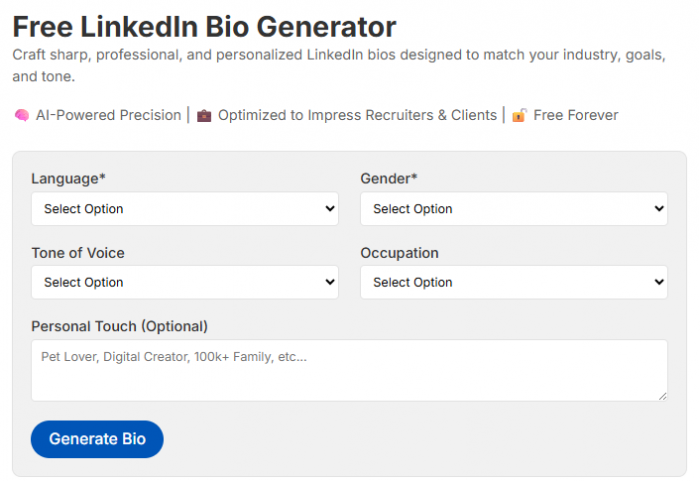Focus the Personal Touch text area

(349, 370)
